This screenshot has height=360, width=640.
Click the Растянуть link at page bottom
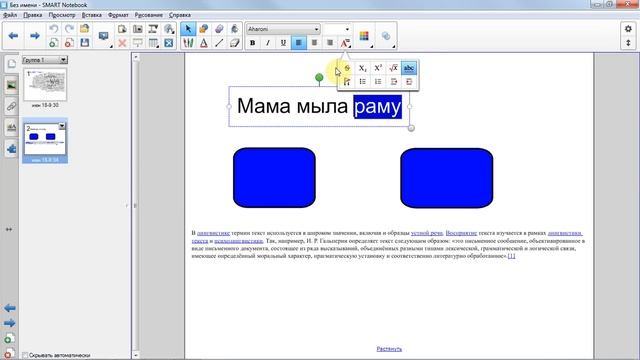[x=389, y=349]
